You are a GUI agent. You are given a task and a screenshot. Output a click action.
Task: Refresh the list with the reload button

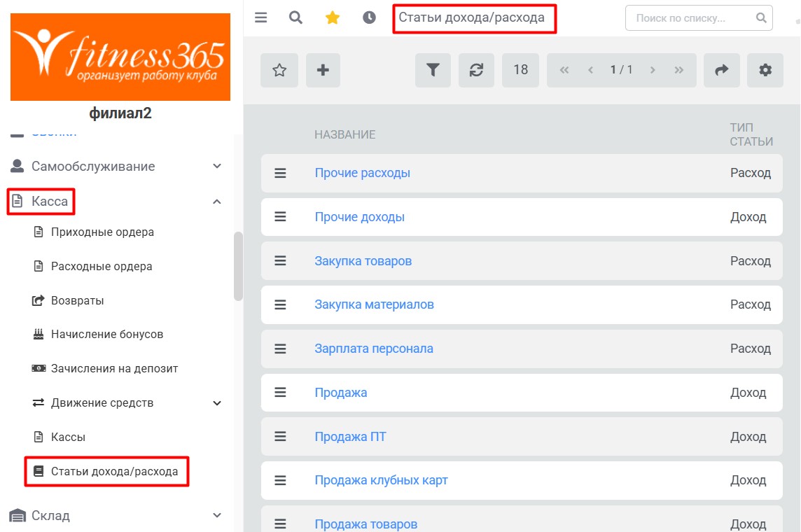click(x=476, y=70)
